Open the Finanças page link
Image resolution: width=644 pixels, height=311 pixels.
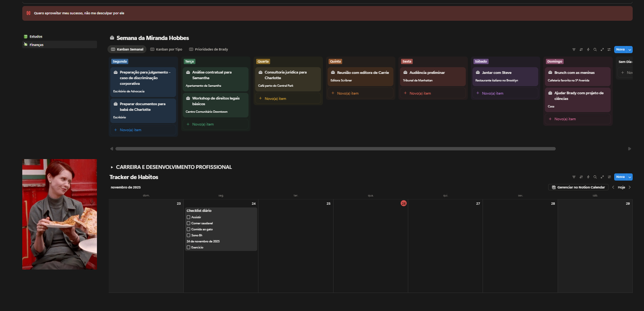(37, 45)
